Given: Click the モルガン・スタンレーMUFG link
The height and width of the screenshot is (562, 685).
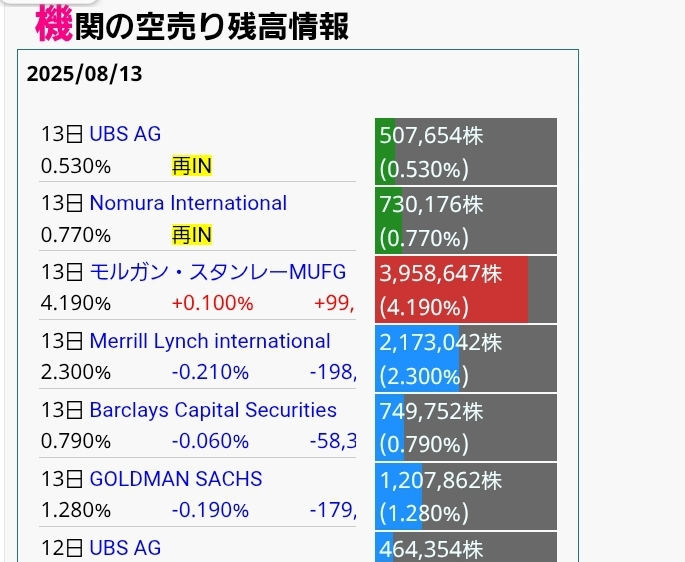Looking at the screenshot, I should point(217,272).
